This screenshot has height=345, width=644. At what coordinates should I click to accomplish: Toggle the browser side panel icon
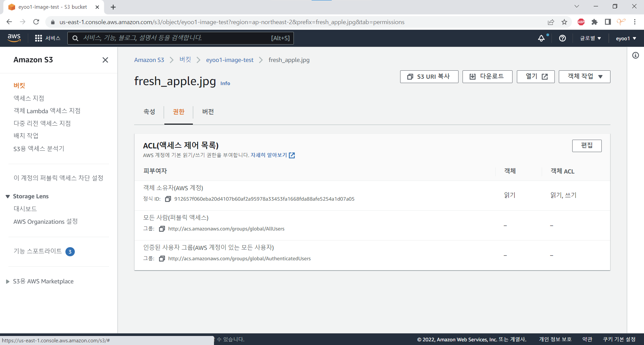pos(608,22)
